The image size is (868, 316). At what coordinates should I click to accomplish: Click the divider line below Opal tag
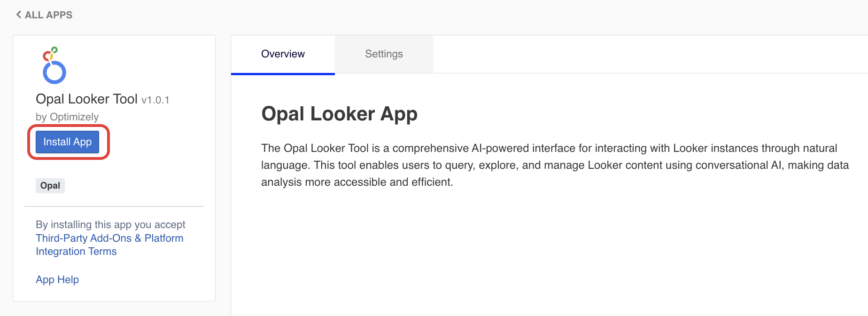[114, 206]
